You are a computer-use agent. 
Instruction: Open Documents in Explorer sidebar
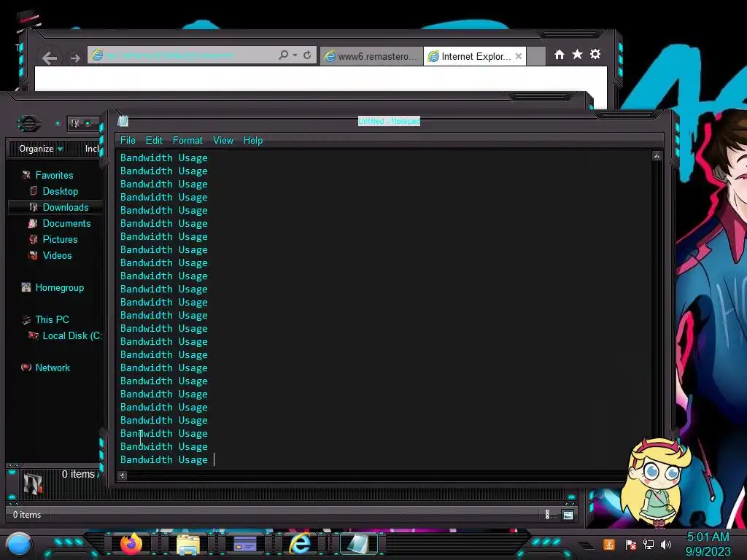(66, 223)
